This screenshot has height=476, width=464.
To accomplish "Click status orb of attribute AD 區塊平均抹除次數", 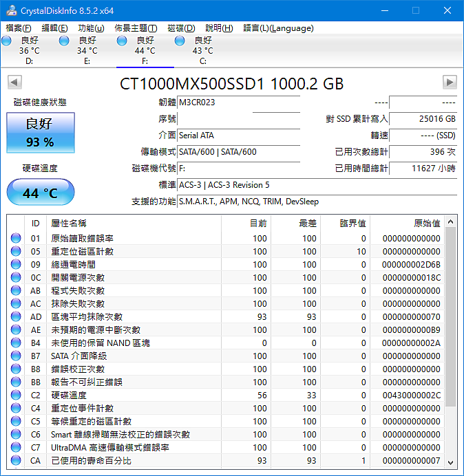I will coord(16,316).
